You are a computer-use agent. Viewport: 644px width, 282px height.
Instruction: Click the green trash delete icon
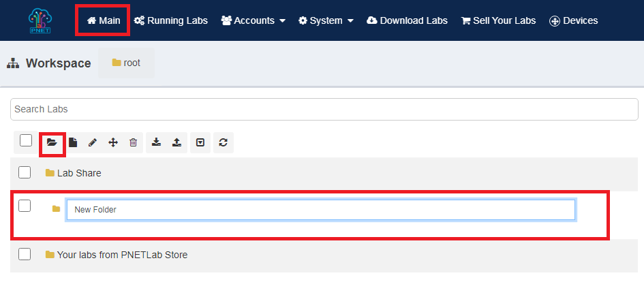coord(134,142)
